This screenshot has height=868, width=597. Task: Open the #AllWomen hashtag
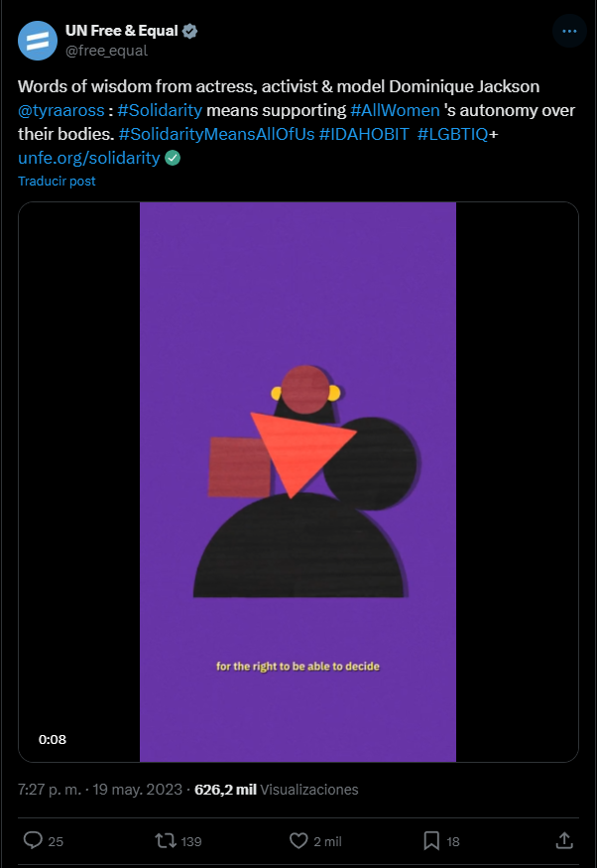(x=395, y=110)
